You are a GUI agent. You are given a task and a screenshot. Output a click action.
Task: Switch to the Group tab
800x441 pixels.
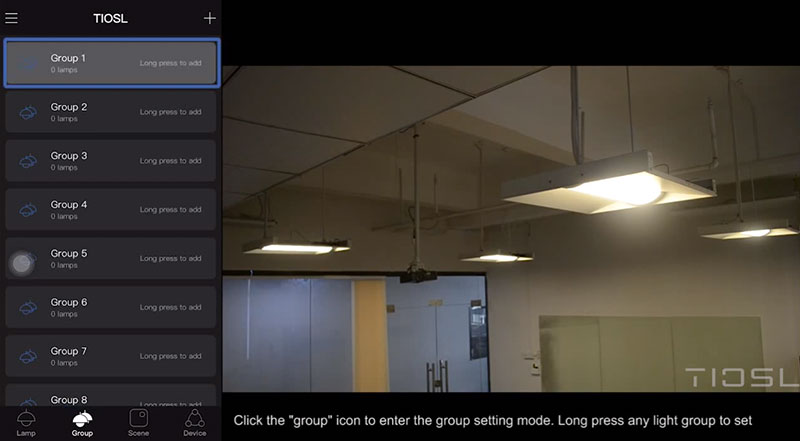click(x=82, y=423)
